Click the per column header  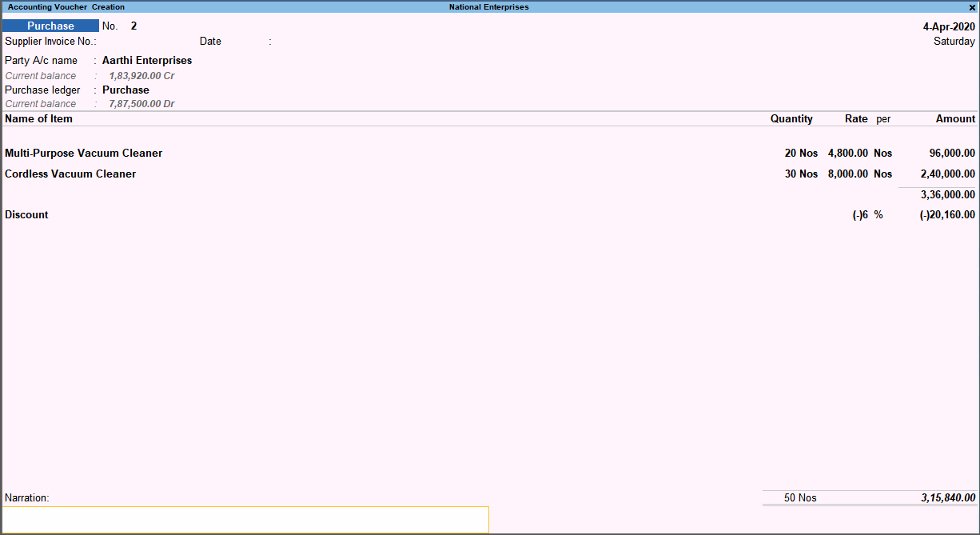pyautogui.click(x=883, y=118)
